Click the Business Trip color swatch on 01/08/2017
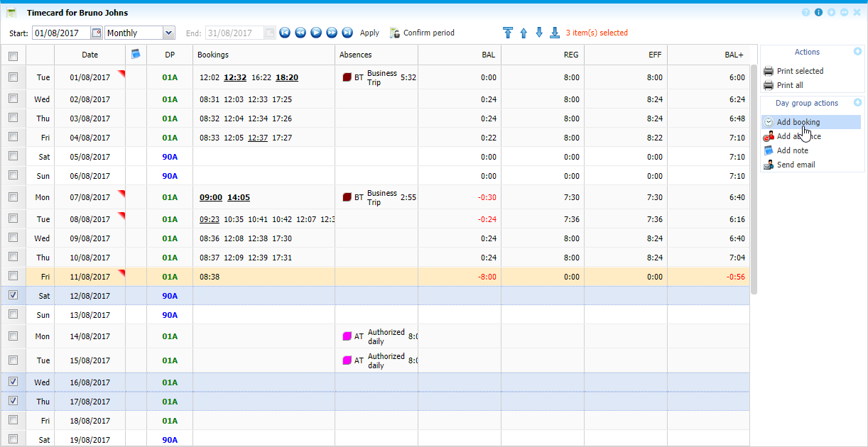Image resolution: width=868 pixels, height=447 pixels. tap(347, 77)
